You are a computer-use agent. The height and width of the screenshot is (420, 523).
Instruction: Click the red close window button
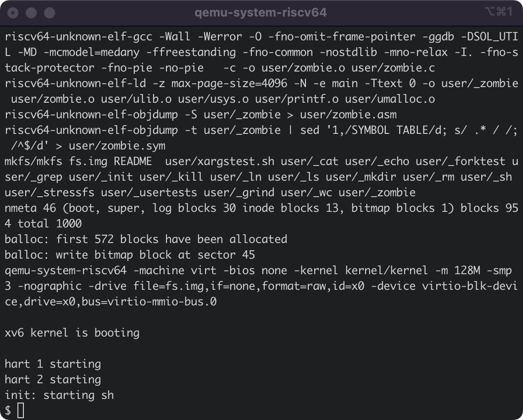click(x=13, y=13)
